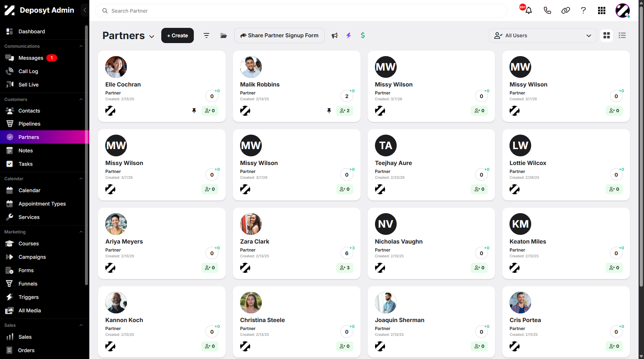Image resolution: width=644 pixels, height=359 pixels.
Task: Click Share Partner Signup Form button
Action: [x=280, y=35]
